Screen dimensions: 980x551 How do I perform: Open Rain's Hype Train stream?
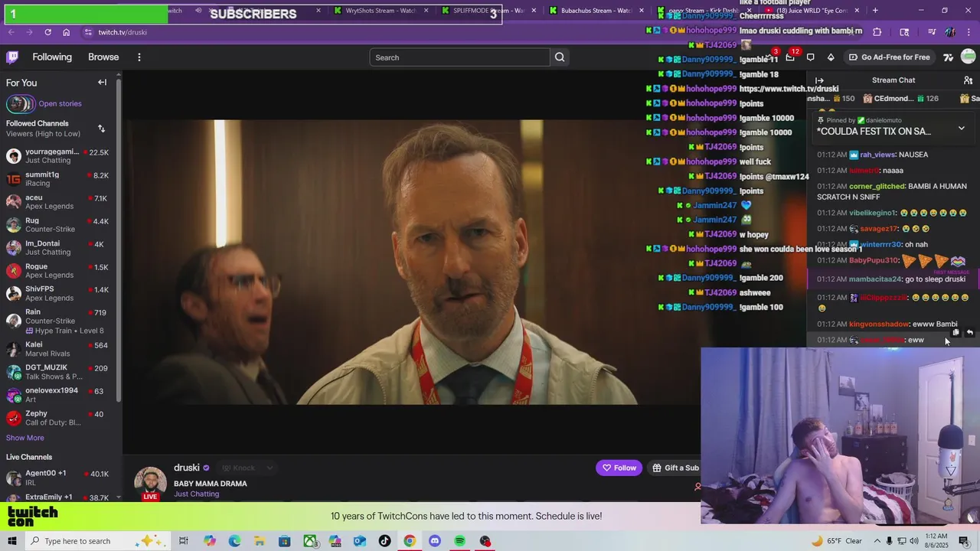pos(59,321)
